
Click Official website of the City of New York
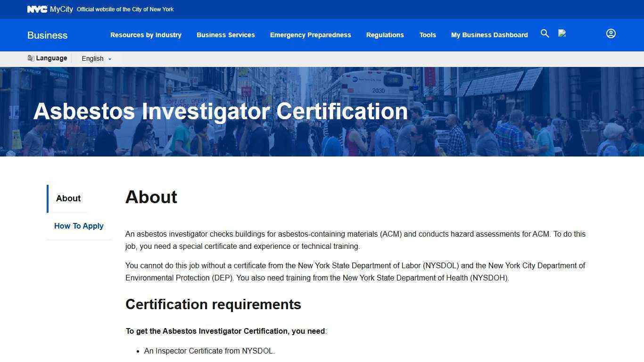[x=125, y=9]
